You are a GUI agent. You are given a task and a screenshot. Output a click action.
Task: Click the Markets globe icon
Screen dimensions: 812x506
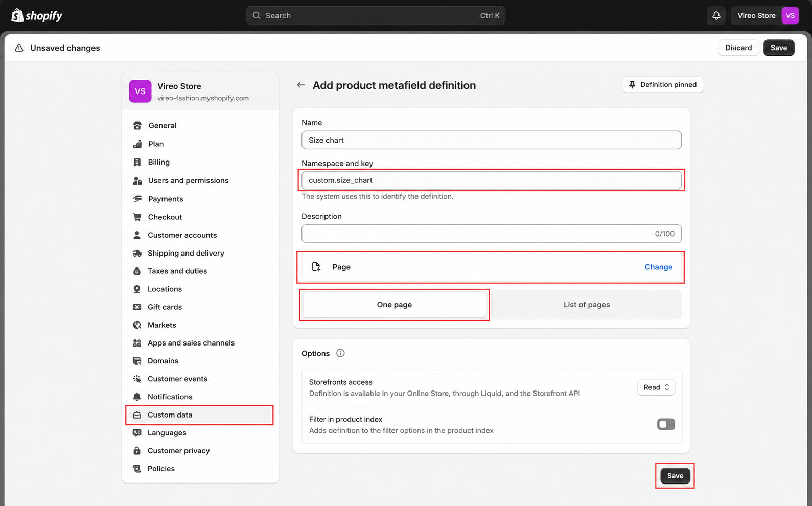[x=137, y=325]
